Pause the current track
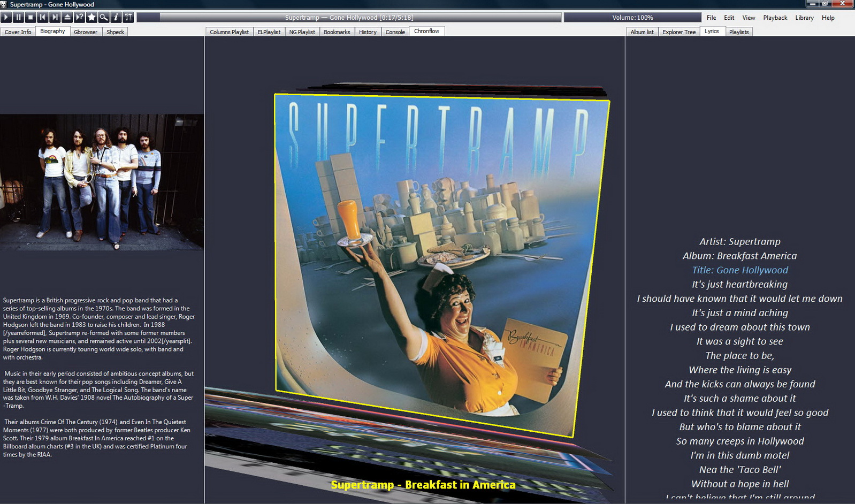 [18, 17]
